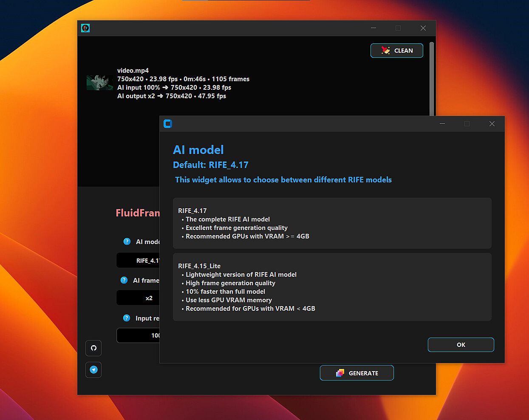Minimize the main FluidFrames window

(x=373, y=28)
